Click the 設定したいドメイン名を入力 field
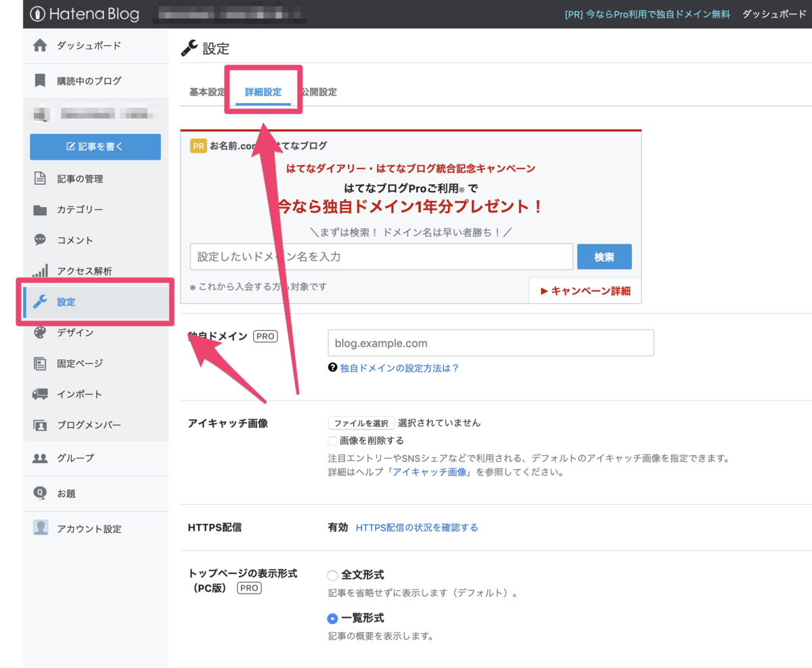Image resolution: width=812 pixels, height=668 pixels. pos(382,257)
